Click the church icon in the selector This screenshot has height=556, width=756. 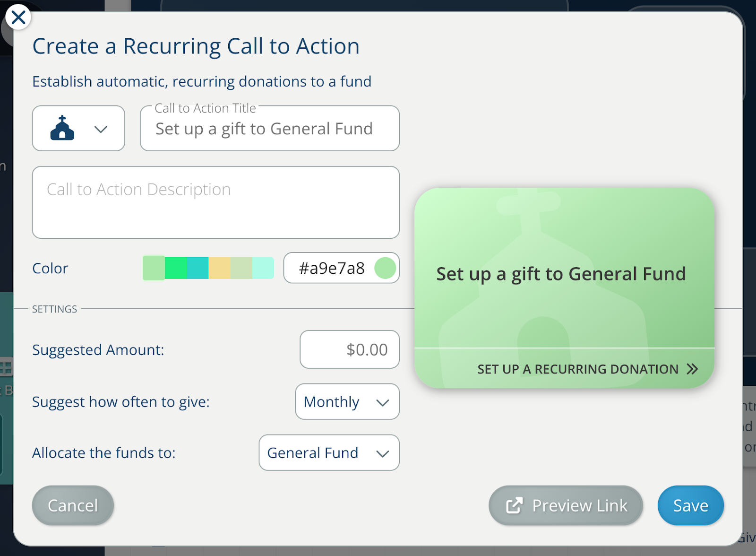[x=62, y=128]
